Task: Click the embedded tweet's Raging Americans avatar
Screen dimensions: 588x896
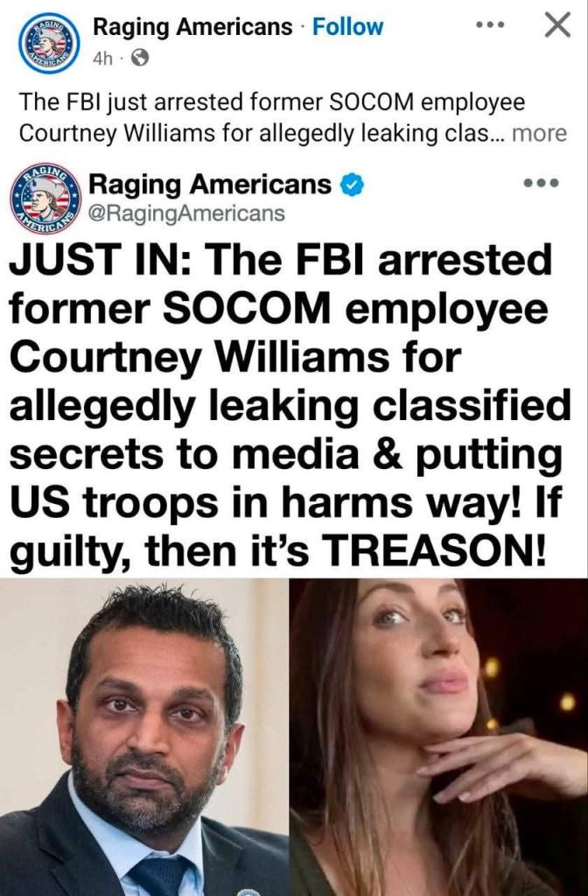Action: 45,199
